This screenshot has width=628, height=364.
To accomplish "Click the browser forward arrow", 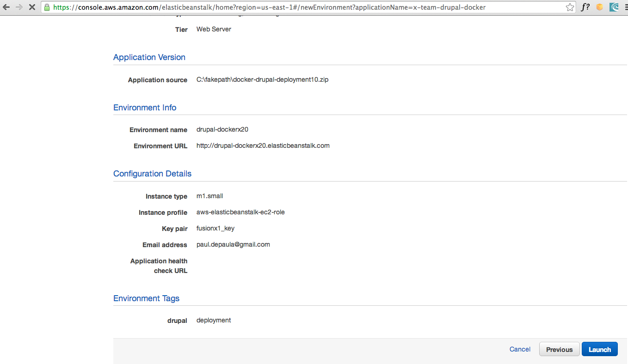I will [19, 7].
